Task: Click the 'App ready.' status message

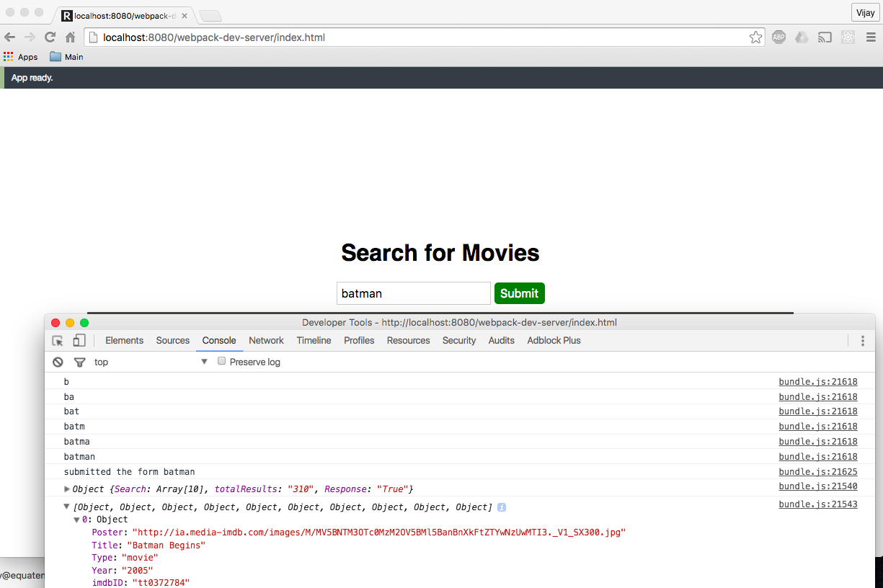Action: (32, 78)
